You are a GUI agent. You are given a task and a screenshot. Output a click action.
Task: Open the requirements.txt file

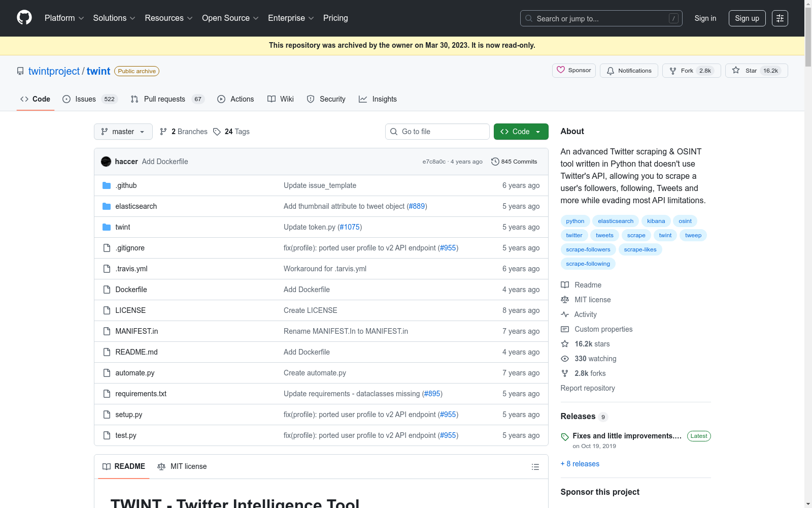click(141, 394)
